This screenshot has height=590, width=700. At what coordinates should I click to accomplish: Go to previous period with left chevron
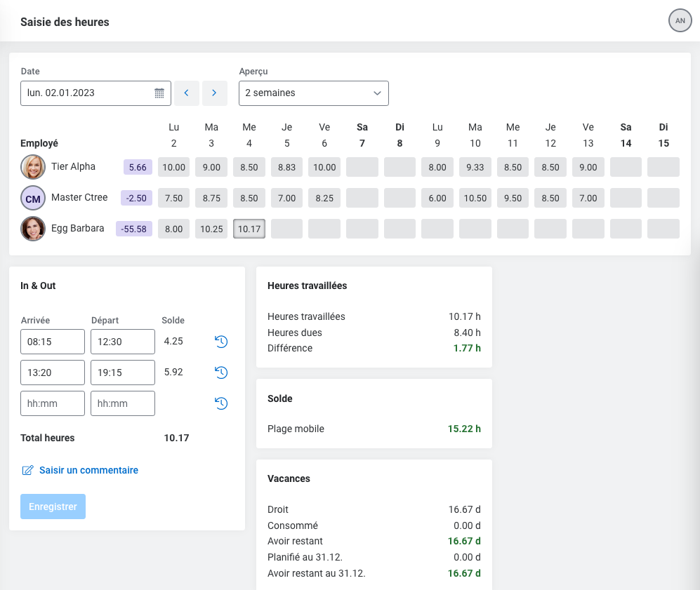(x=187, y=93)
